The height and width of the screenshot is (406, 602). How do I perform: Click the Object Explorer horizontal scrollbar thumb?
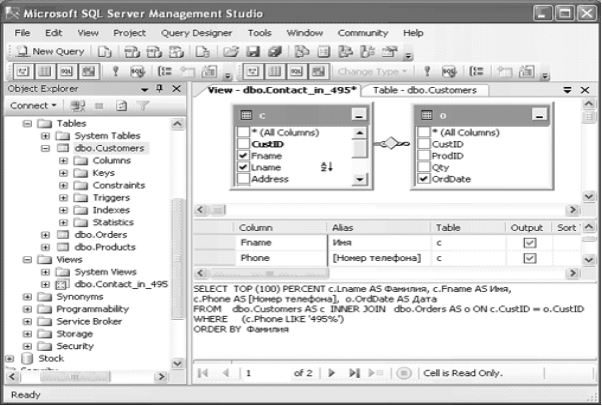click(x=75, y=377)
